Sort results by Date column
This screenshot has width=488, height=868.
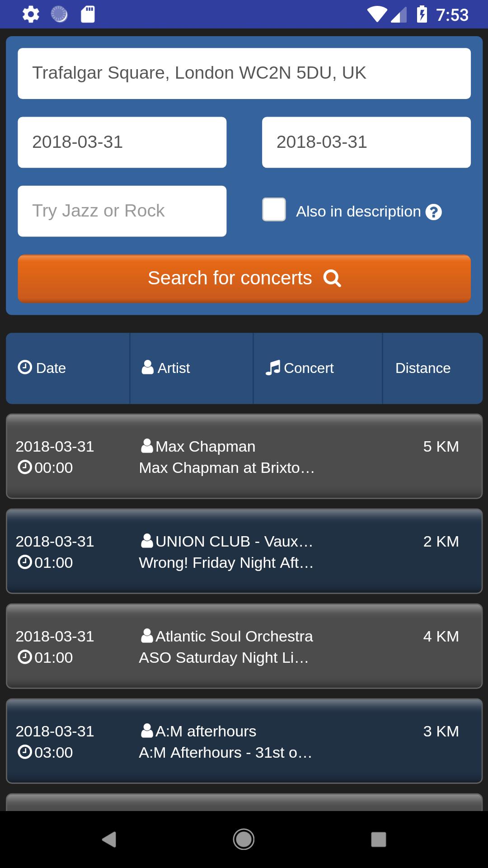tap(68, 368)
